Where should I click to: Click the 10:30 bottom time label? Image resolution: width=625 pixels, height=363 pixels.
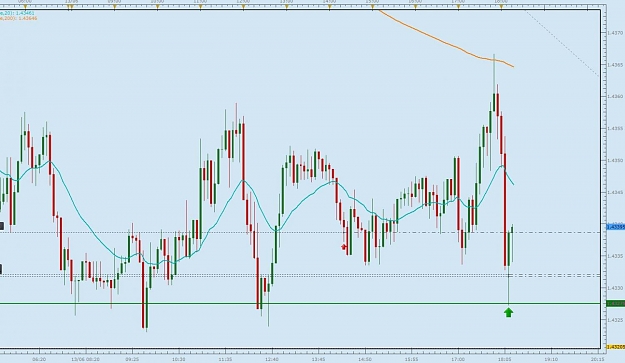(179, 359)
